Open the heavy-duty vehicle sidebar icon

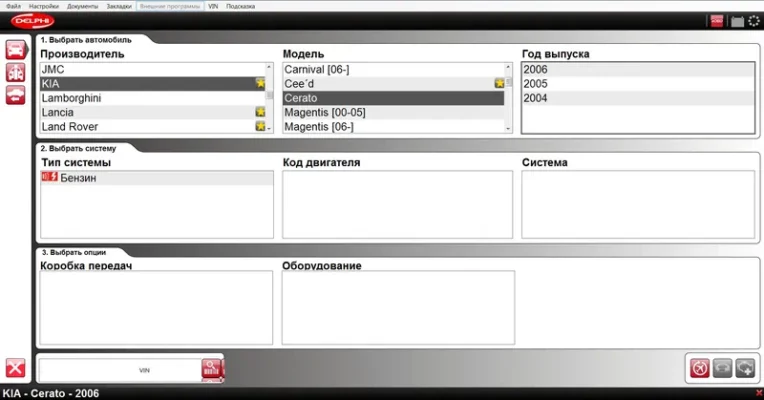point(16,73)
